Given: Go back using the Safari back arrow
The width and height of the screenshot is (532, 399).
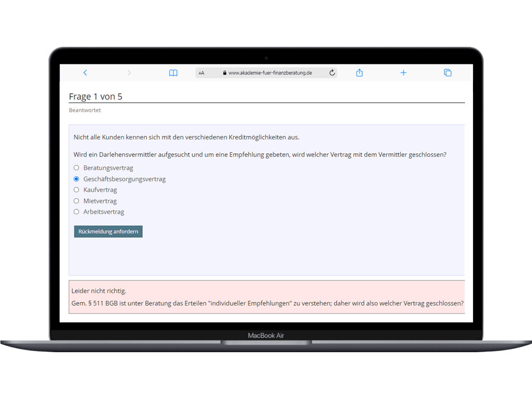Looking at the screenshot, I should coord(85,73).
